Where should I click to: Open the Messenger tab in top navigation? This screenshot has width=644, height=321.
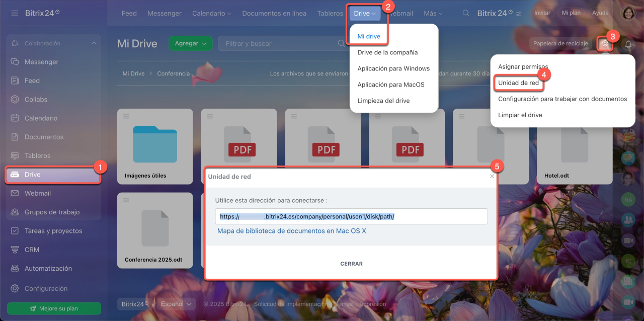[165, 14]
